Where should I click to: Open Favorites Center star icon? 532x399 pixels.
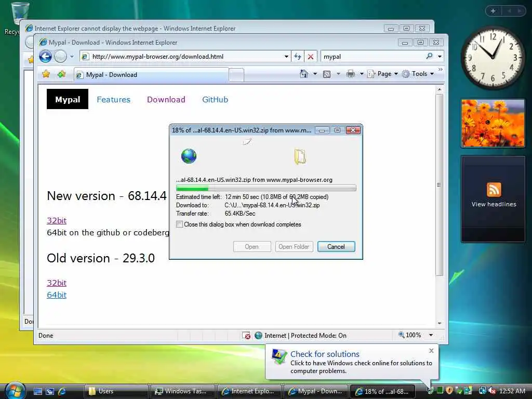(46, 74)
